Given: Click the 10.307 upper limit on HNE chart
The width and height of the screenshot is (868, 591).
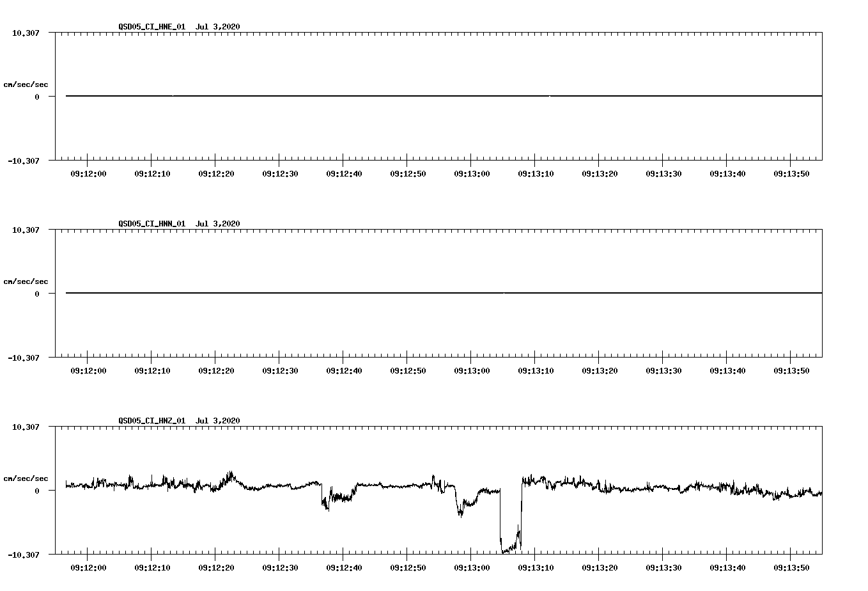Looking at the screenshot, I should point(26,33).
